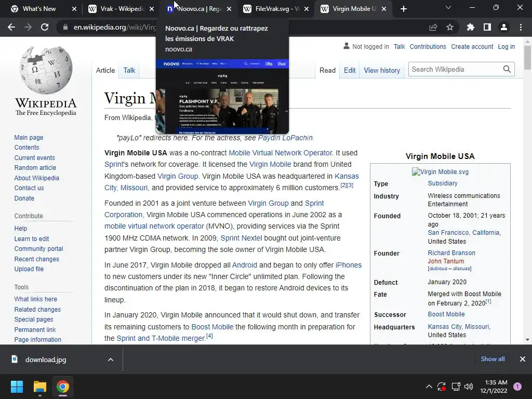Open the Permanent link tool
Image resolution: width=532 pixels, height=399 pixels.
pyautogui.click(x=35, y=329)
